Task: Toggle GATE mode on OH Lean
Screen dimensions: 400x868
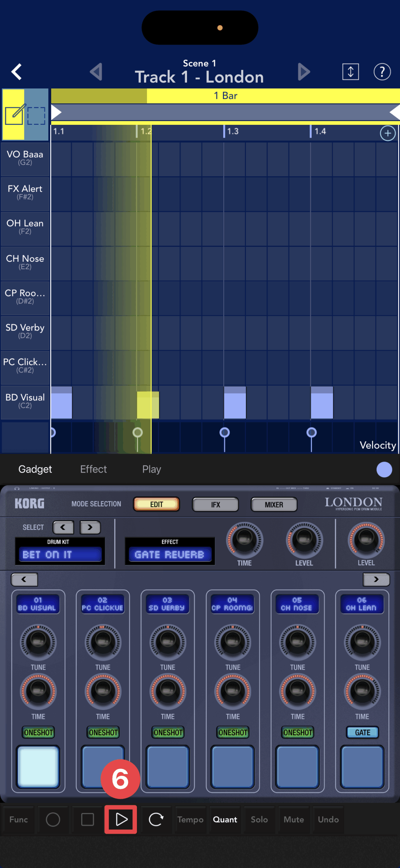Action: pyautogui.click(x=362, y=732)
